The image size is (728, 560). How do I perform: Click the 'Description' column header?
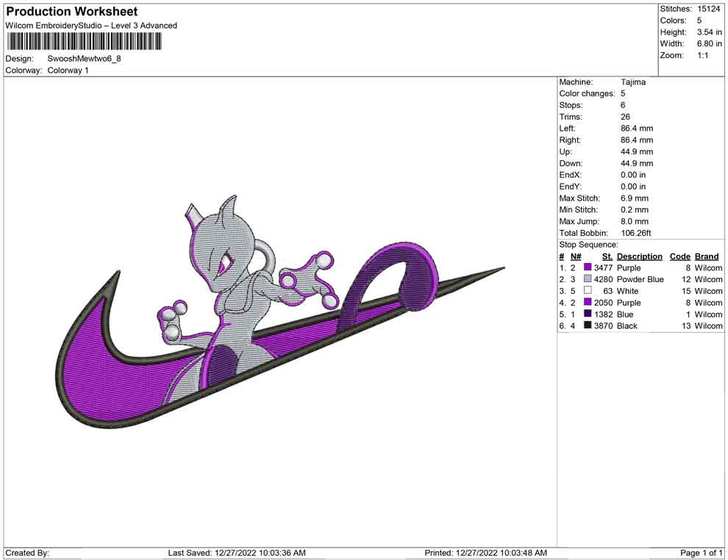[x=640, y=256]
